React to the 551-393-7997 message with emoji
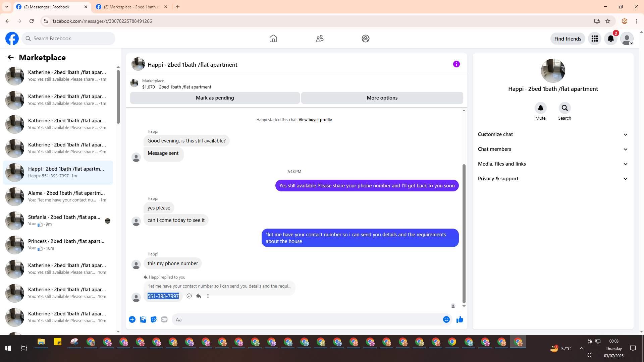Screen dimensions: 644x362 tap(189, 296)
